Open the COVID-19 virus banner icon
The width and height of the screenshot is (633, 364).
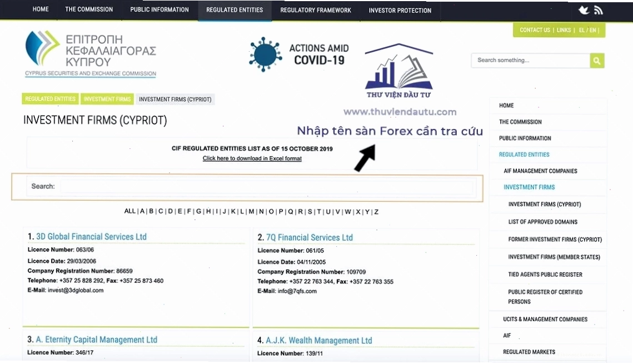tap(265, 54)
